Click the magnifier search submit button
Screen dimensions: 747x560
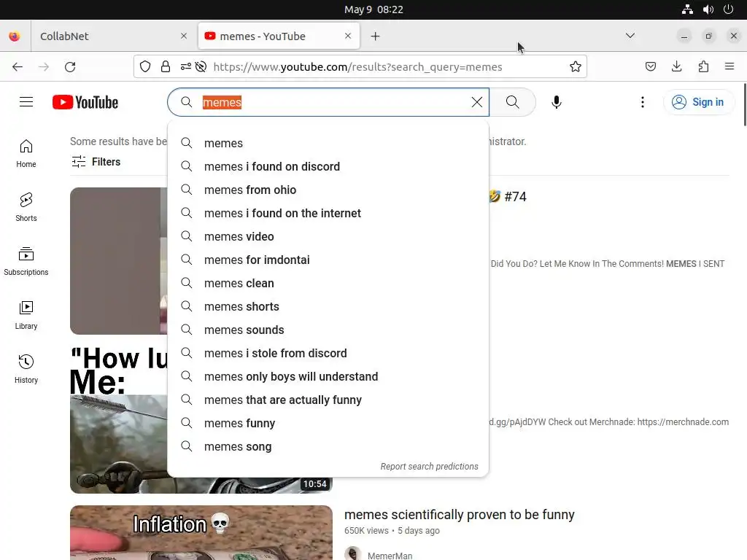click(513, 102)
